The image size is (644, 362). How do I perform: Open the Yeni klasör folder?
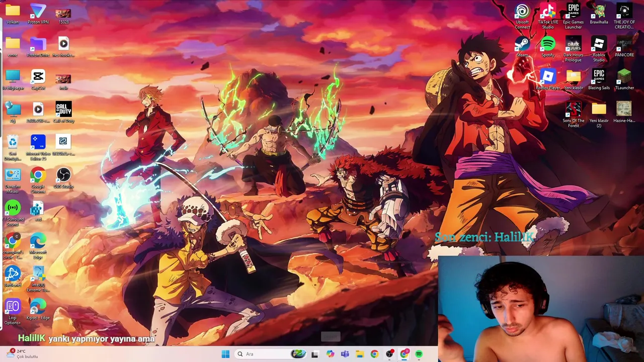pyautogui.click(x=573, y=79)
